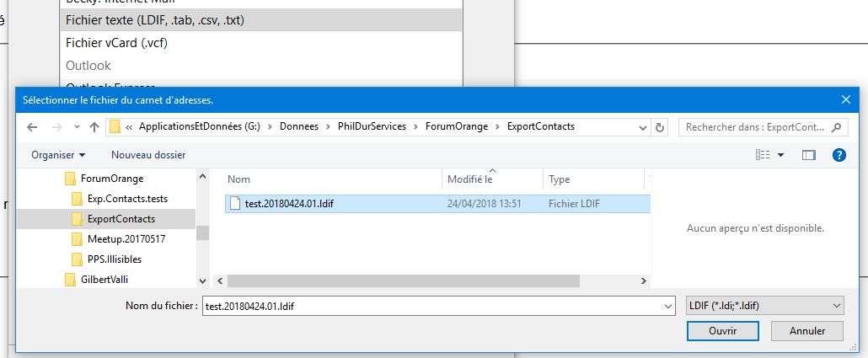Click the test.20180424.01.ldif file icon
The height and width of the screenshot is (358, 868).
pyautogui.click(x=236, y=203)
